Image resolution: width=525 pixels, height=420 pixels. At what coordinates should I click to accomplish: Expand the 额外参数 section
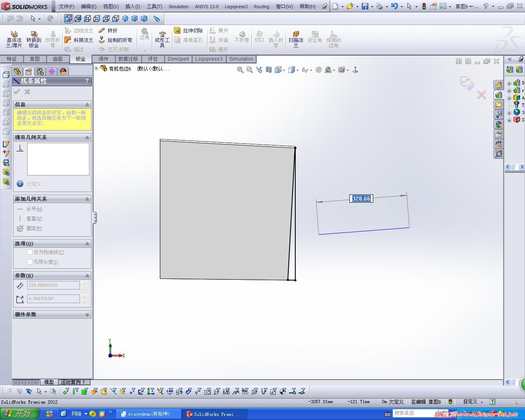point(87,315)
